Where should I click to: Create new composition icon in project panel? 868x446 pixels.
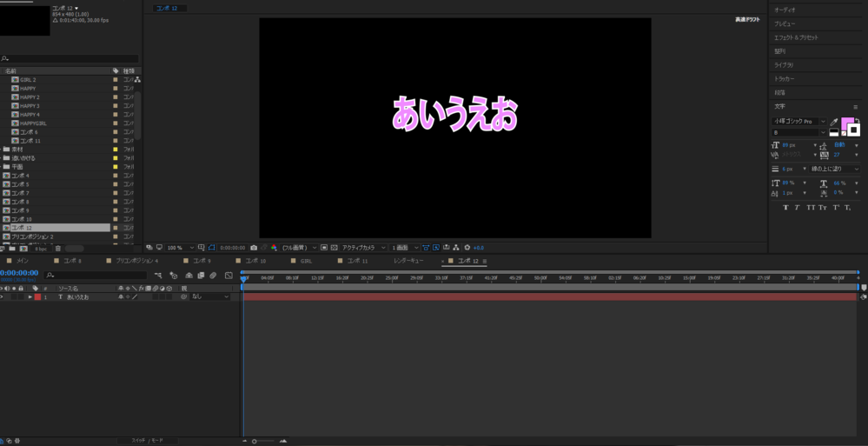(23, 248)
